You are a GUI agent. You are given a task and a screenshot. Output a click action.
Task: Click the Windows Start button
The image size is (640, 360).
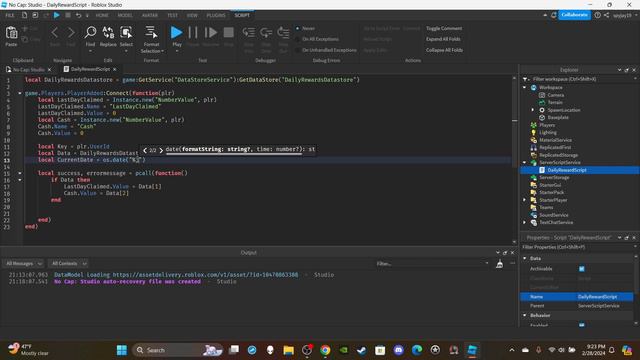122,350
